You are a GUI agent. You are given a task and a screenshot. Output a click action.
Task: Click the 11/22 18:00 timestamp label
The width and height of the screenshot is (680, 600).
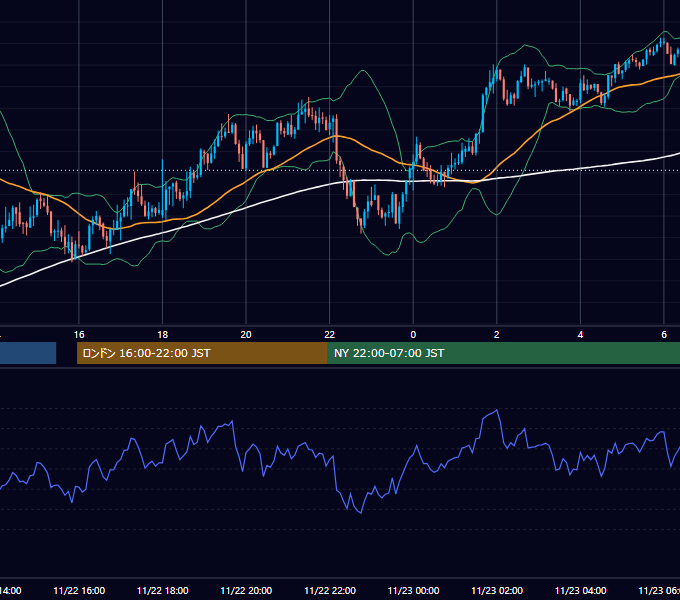point(163,590)
